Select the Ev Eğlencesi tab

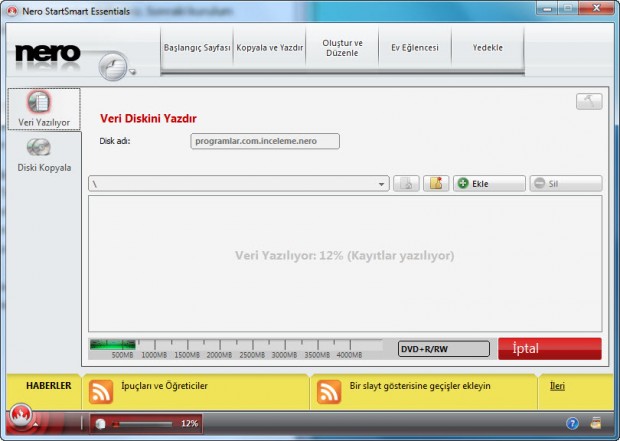click(x=415, y=48)
